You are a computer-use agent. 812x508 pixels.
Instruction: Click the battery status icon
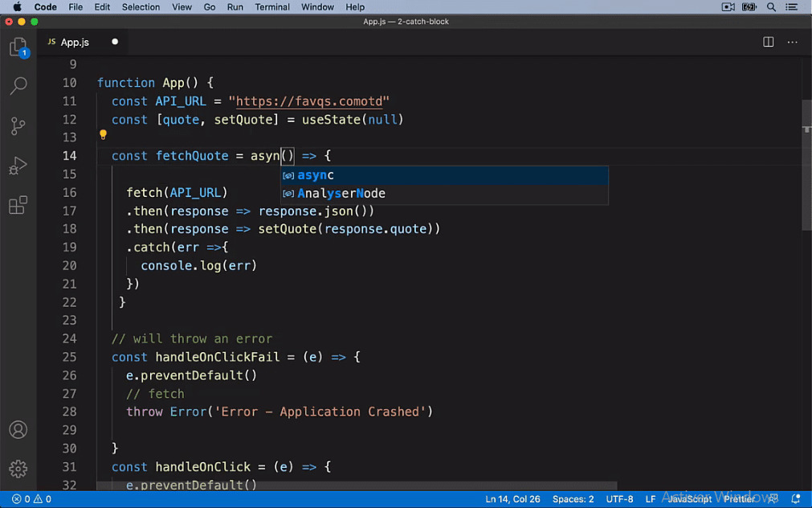coord(749,6)
